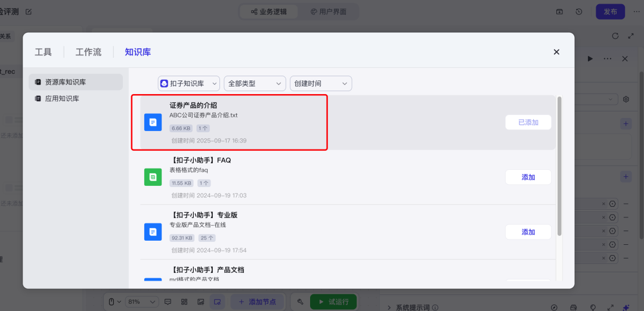Click the sparkle AI icon in 系统提示词 row
This screenshot has width=644, height=311.
coord(626,307)
